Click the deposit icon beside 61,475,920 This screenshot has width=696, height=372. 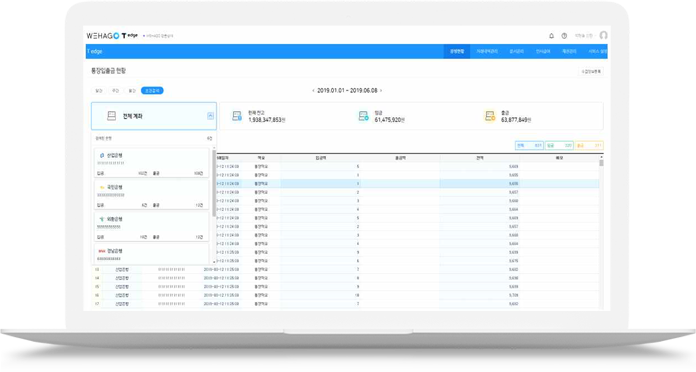(x=364, y=116)
